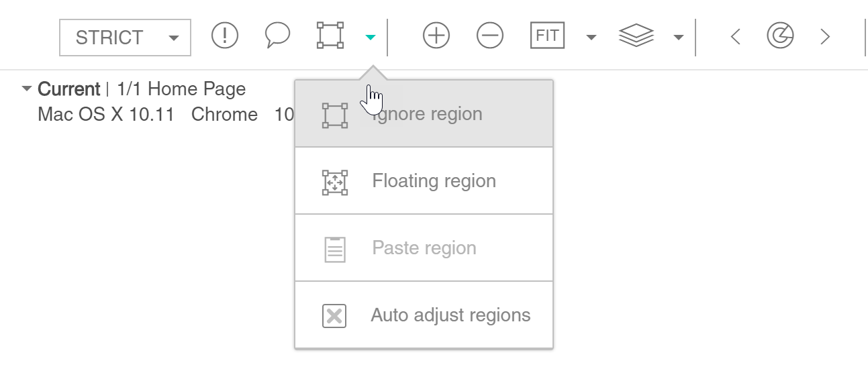Zoom out with the minus circle icon
The height and width of the screenshot is (371, 868).
[490, 36]
